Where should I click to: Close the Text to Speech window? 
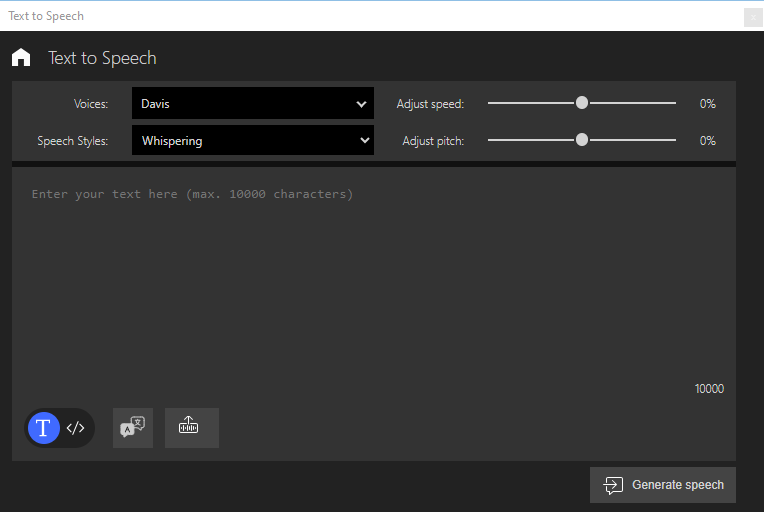coord(753,16)
